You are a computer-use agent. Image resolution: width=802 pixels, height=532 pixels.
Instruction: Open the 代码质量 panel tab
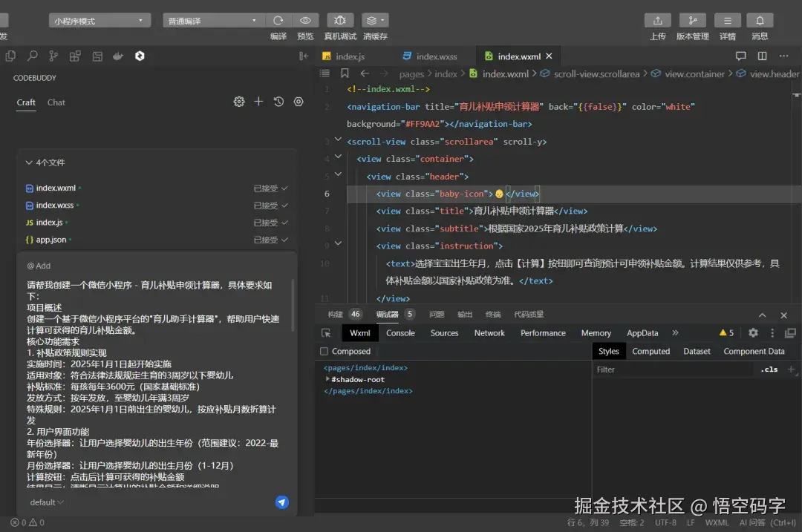coord(529,315)
